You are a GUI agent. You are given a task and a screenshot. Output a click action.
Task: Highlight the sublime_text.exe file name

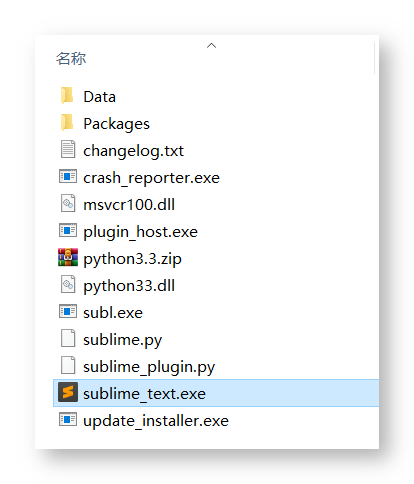(144, 394)
